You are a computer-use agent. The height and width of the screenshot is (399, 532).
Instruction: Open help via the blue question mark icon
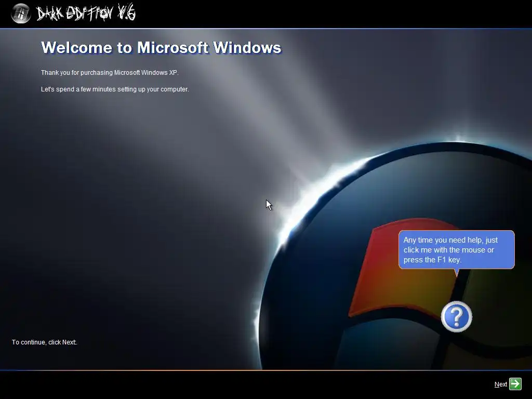[x=456, y=316]
